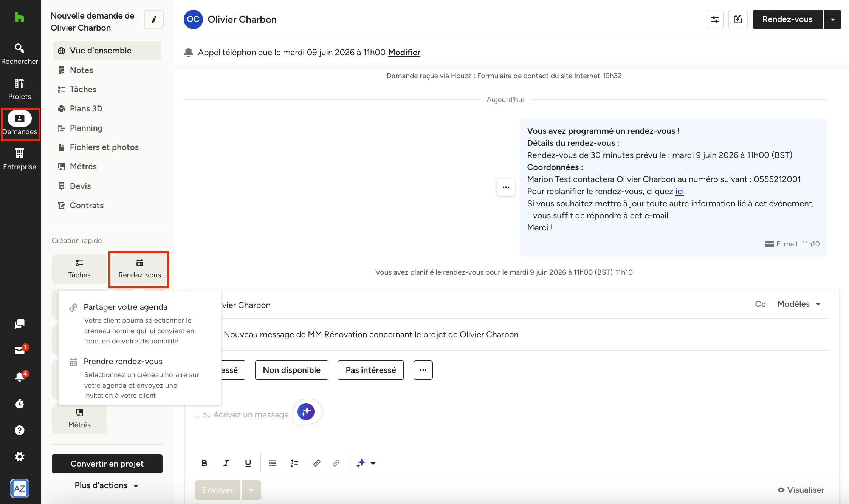This screenshot has height=504, width=849.
Task: Click Visualiser to preview the message
Action: [801, 490]
